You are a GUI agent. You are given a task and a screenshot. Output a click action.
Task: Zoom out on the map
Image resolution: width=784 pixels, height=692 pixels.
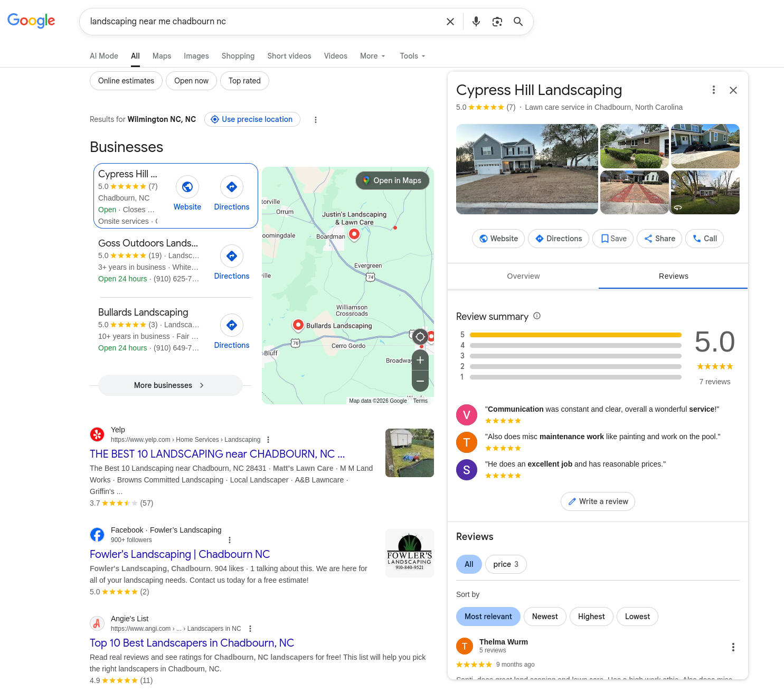tap(420, 381)
